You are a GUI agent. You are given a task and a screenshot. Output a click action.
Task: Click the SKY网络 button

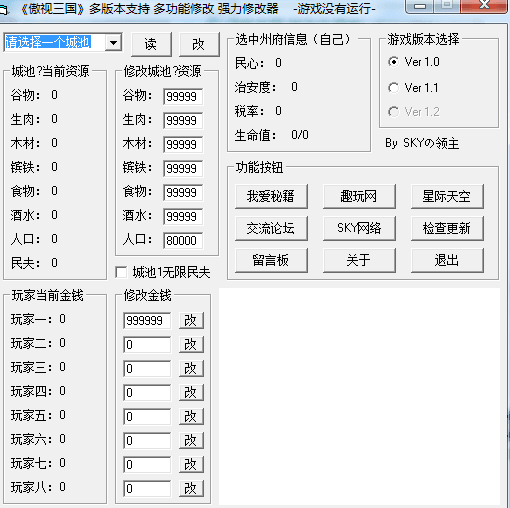pyautogui.click(x=359, y=228)
